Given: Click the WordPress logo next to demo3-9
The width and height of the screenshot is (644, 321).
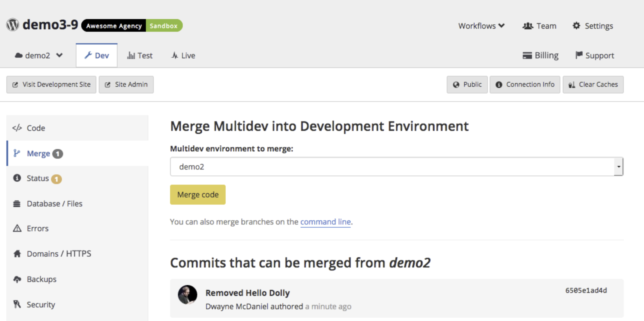Looking at the screenshot, I should click(x=12, y=24).
